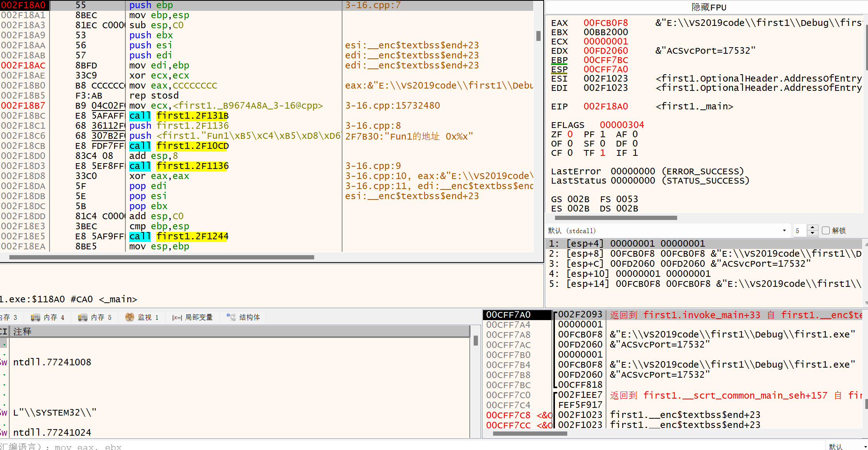
Task: Decrease the argument count spinner value
Action: [813, 233]
